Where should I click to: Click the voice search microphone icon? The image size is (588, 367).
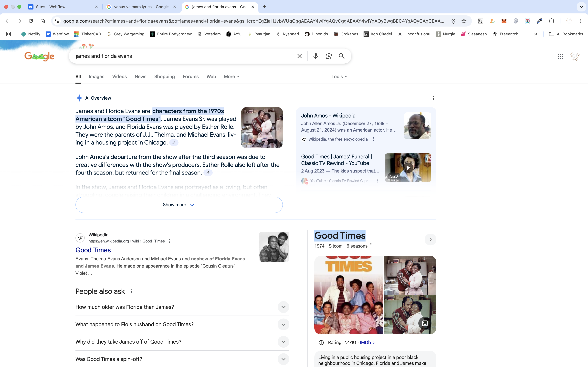(x=315, y=56)
